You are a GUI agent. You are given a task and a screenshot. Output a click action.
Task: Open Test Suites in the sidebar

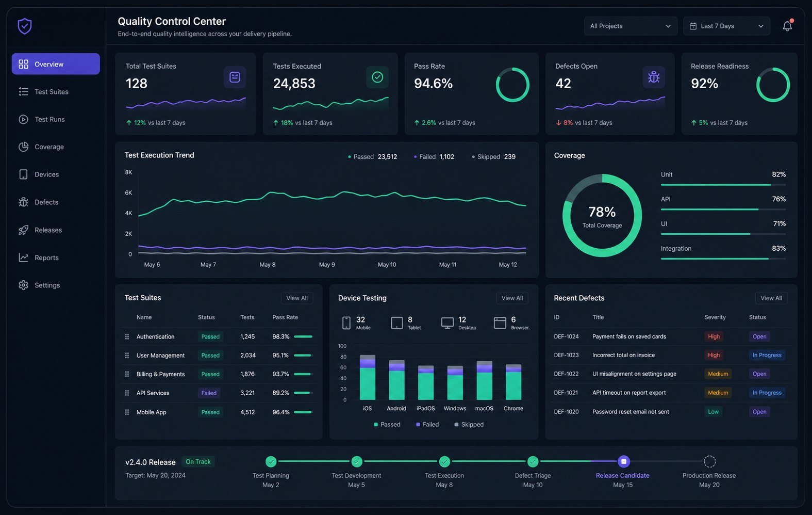pos(56,92)
